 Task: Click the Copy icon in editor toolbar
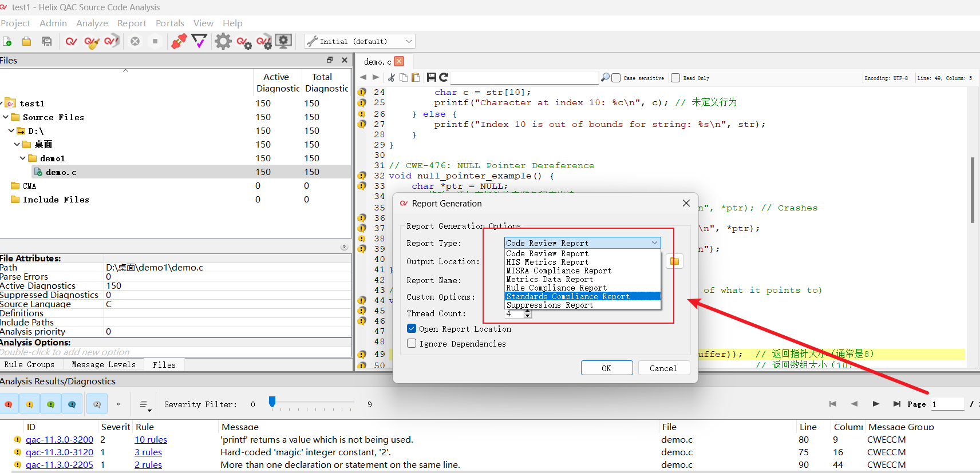(404, 77)
